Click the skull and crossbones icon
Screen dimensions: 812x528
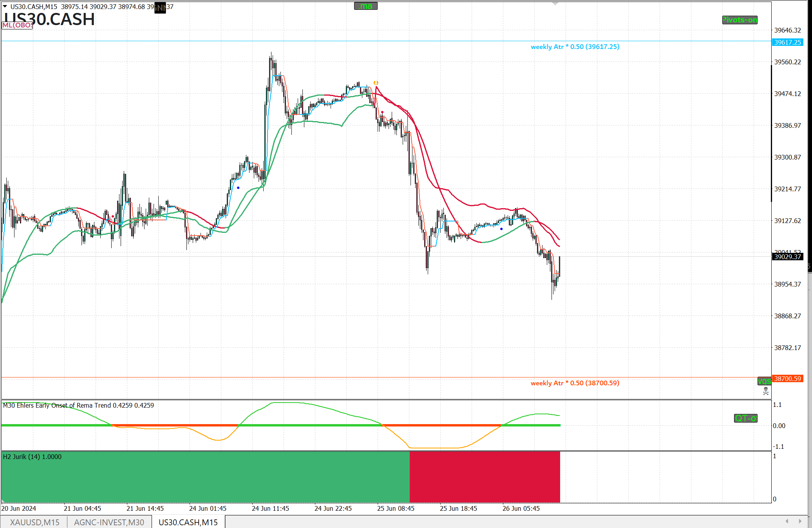pyautogui.click(x=766, y=391)
